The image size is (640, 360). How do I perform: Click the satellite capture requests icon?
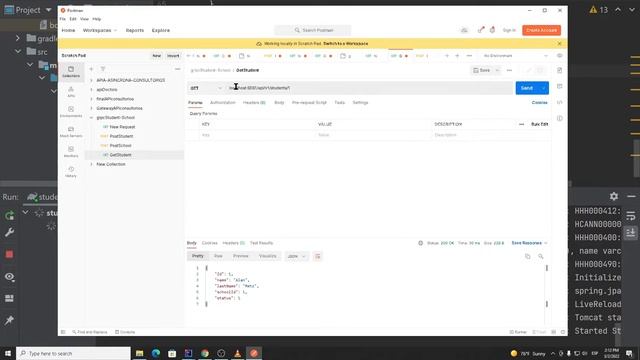point(481,30)
